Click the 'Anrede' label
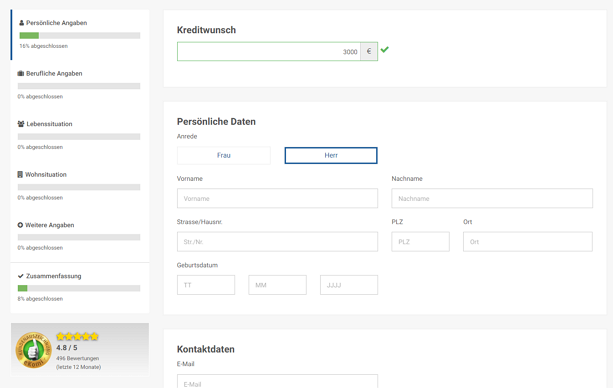The width and height of the screenshot is (613, 388). click(187, 137)
